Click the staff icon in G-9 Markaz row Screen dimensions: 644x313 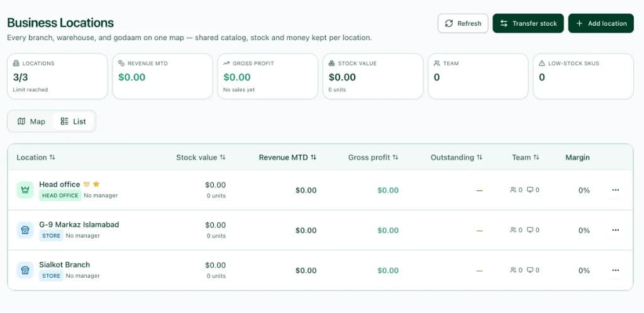tap(513, 230)
